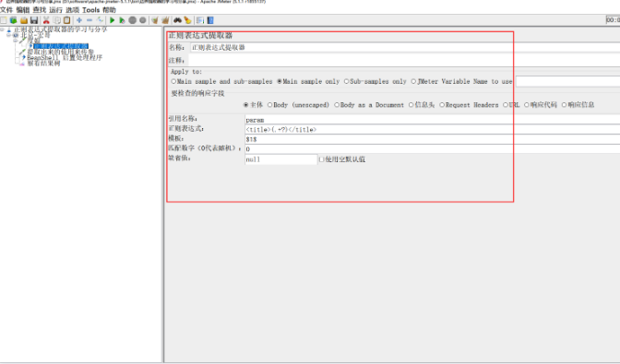The height and width of the screenshot is (364, 620).
Task: Click the New test plan toolbar icon
Action: (4, 20)
